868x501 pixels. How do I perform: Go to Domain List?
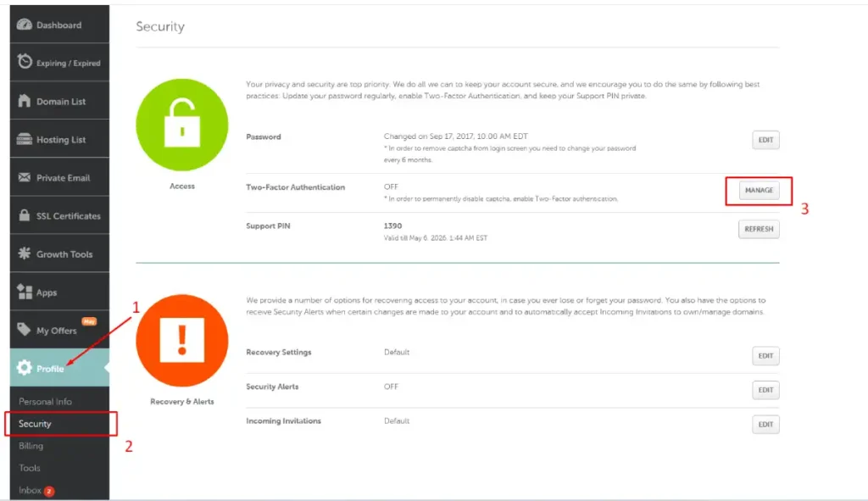click(60, 101)
